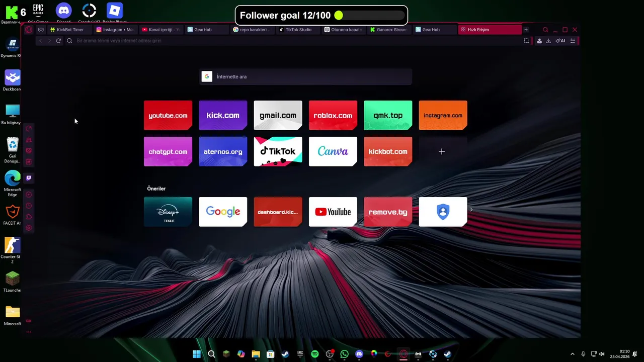Open the Canva speed dial tile
Screen dimensions: 644x362
(333, 151)
